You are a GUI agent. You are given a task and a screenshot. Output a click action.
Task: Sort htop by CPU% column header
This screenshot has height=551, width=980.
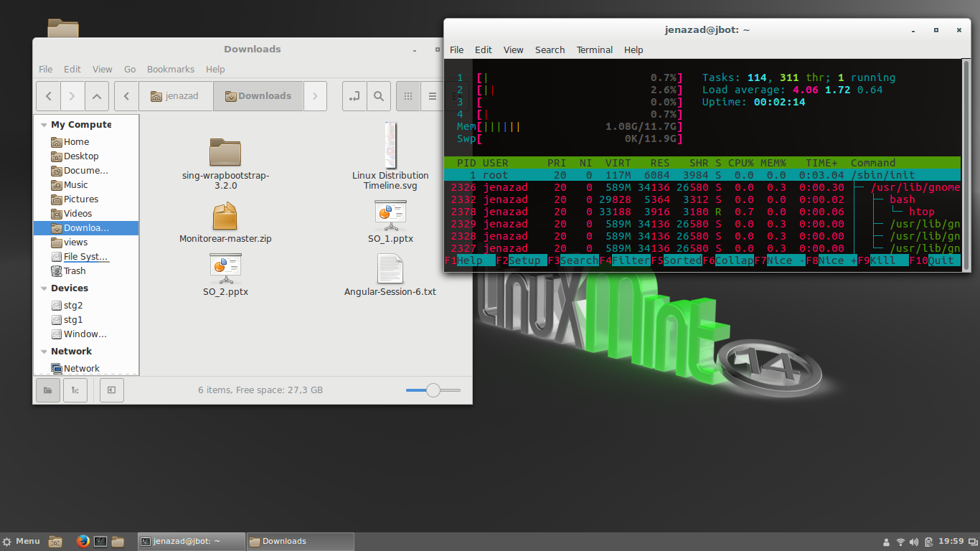click(x=740, y=163)
